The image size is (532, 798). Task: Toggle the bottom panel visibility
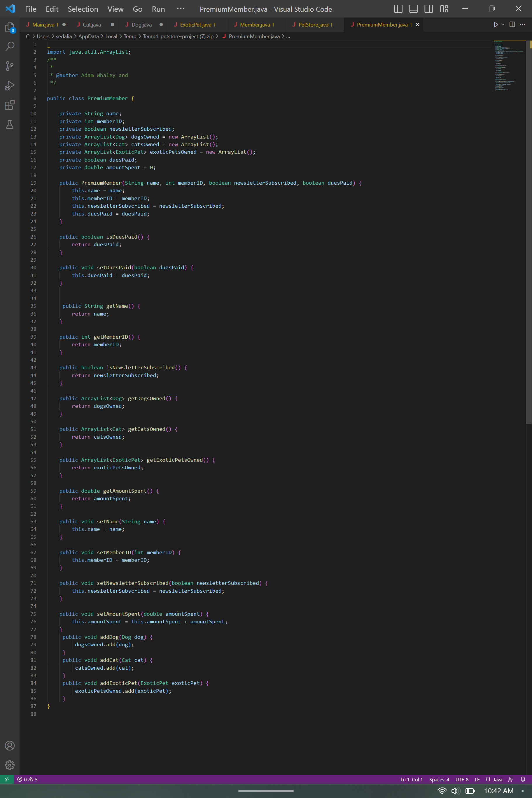click(x=413, y=9)
